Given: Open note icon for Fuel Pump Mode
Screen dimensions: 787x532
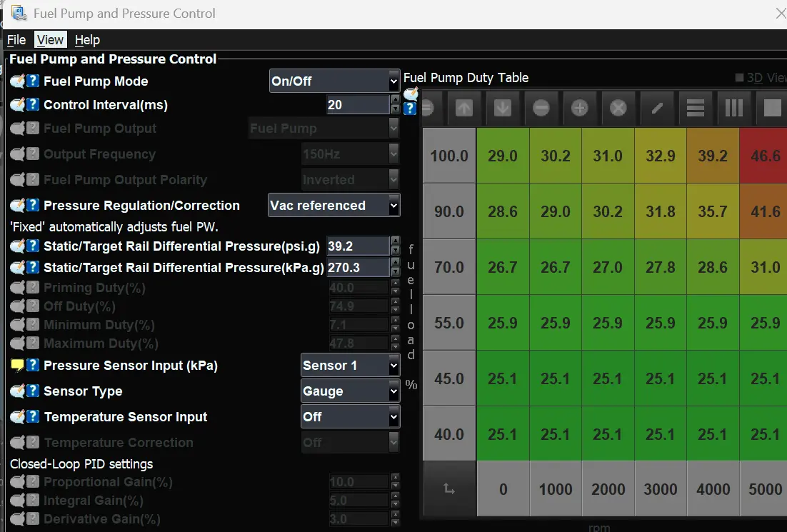Looking at the screenshot, I should (18, 81).
